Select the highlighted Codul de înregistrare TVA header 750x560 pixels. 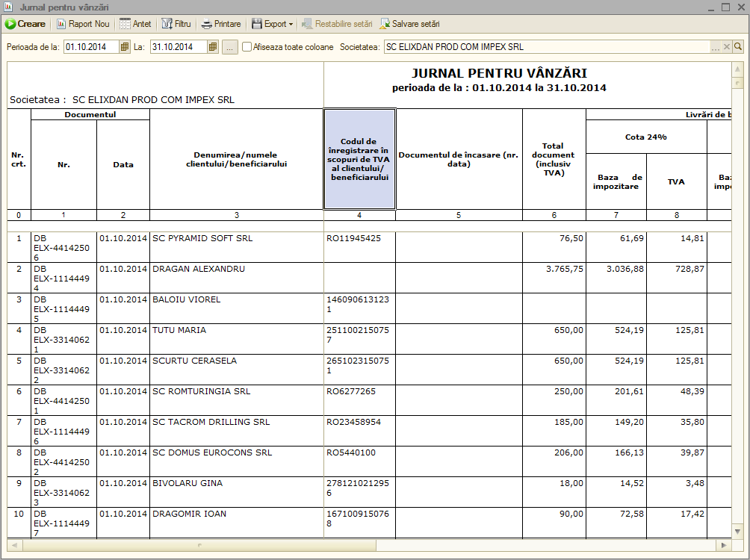[360, 159]
